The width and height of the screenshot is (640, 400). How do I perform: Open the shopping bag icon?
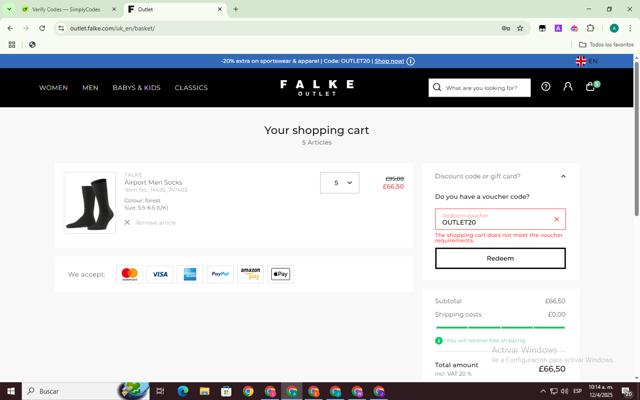pos(590,87)
